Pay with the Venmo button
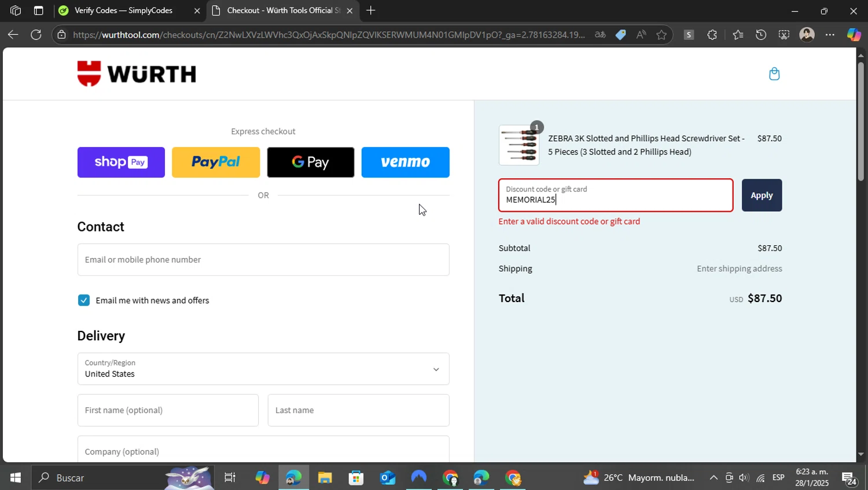The width and height of the screenshot is (868, 490). click(x=406, y=162)
